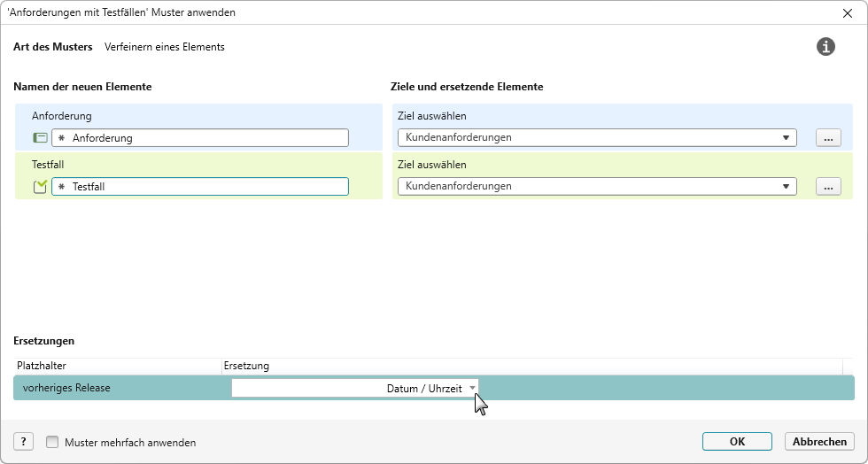
Task: Open help with the question mark button
Action: click(24, 442)
